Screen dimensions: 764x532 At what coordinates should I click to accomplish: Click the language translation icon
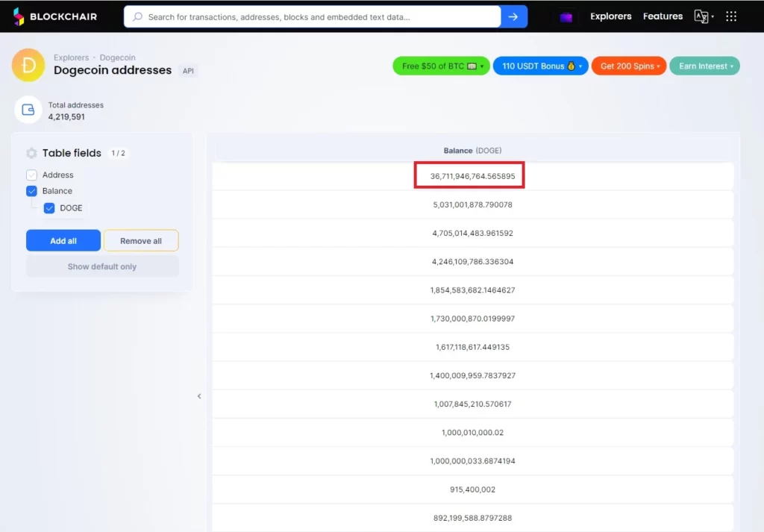tap(702, 16)
